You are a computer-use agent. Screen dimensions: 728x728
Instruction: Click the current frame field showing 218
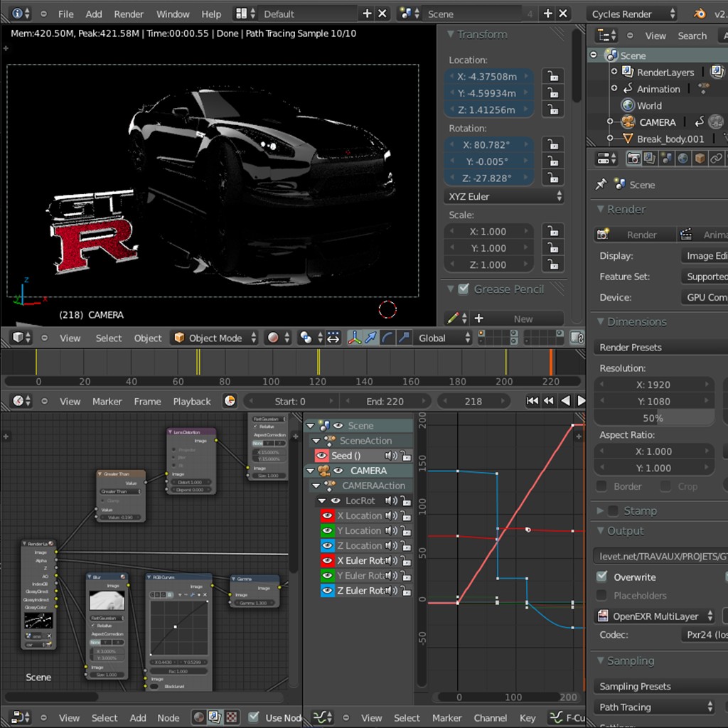coord(474,401)
